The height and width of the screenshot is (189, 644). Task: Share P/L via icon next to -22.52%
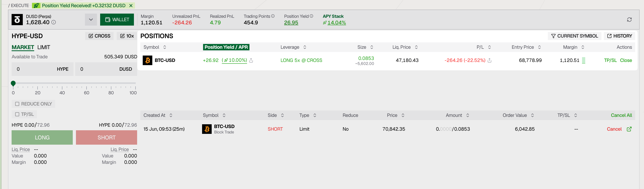coord(489,60)
